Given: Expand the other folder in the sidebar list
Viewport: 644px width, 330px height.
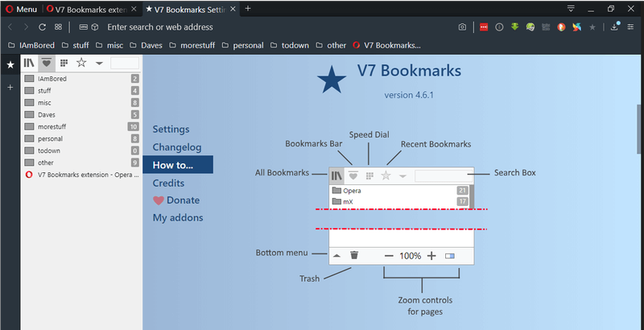Looking at the screenshot, I should pyautogui.click(x=81, y=163).
